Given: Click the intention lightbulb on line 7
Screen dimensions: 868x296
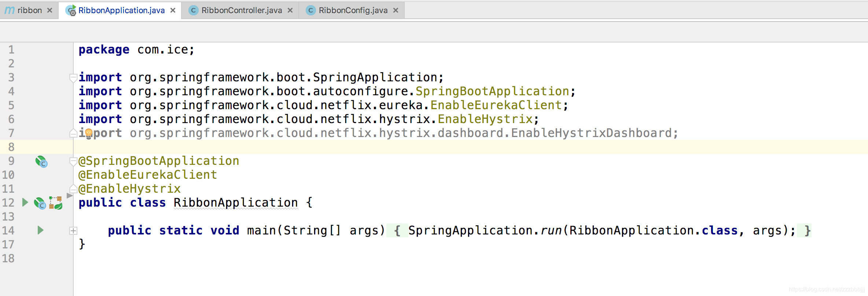Looking at the screenshot, I should click(x=89, y=134).
